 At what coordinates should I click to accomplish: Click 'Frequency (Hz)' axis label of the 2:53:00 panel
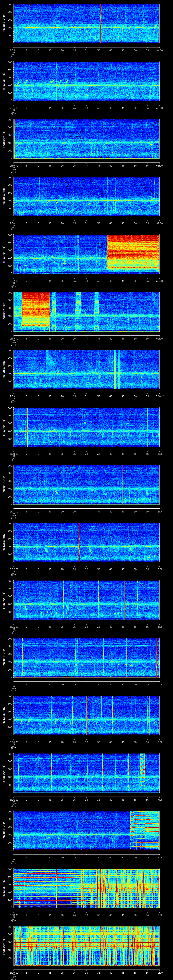[4, 24]
